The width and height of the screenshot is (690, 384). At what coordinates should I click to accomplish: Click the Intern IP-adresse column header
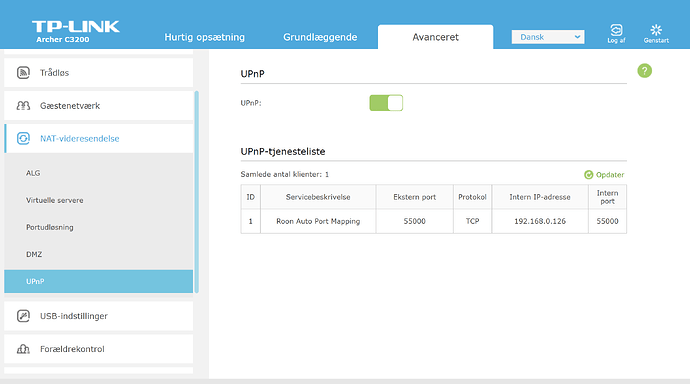click(540, 197)
